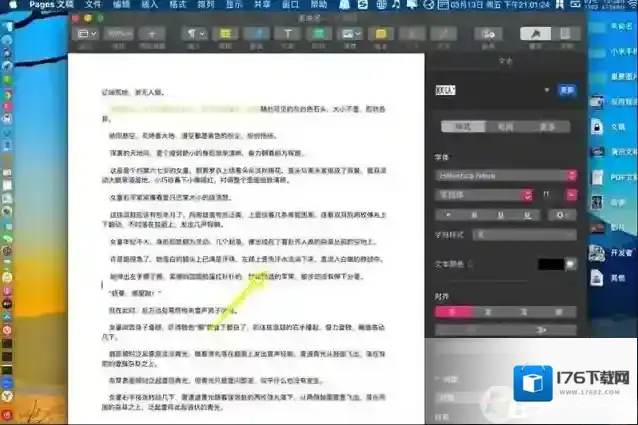The image size is (638, 425).
Task: Open the 格式 (Format) menu
Action: 177,4
